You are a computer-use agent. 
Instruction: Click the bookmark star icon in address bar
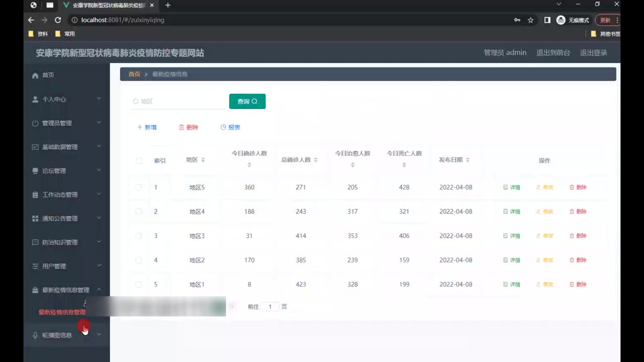click(530, 20)
